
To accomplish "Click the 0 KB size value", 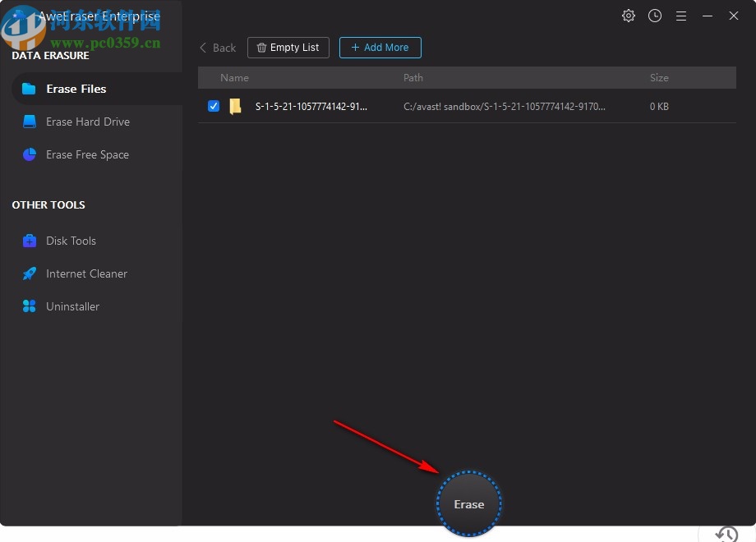I will (x=659, y=107).
